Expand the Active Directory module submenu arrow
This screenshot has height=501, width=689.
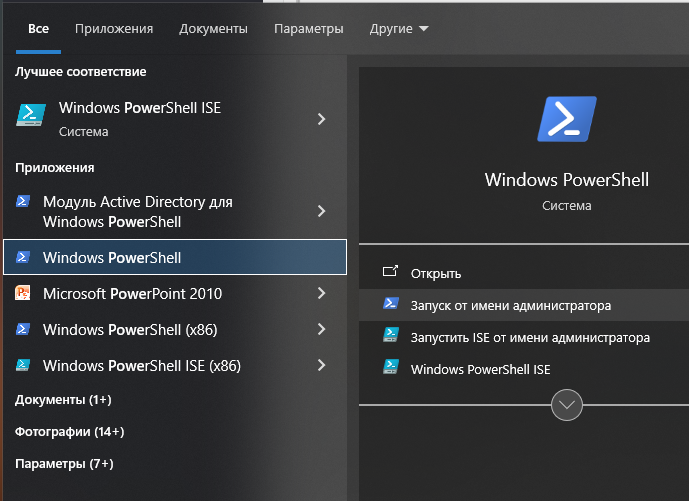[321, 211]
